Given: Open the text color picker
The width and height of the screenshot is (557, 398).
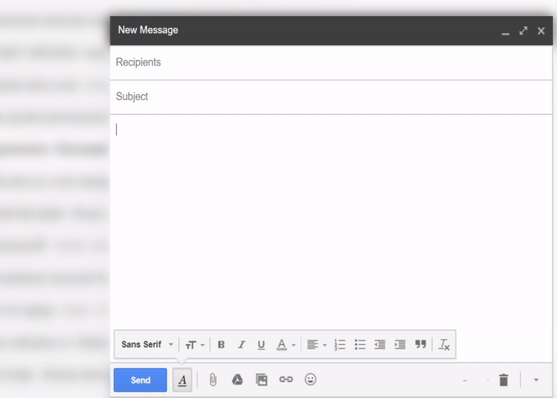Looking at the screenshot, I should tap(286, 345).
